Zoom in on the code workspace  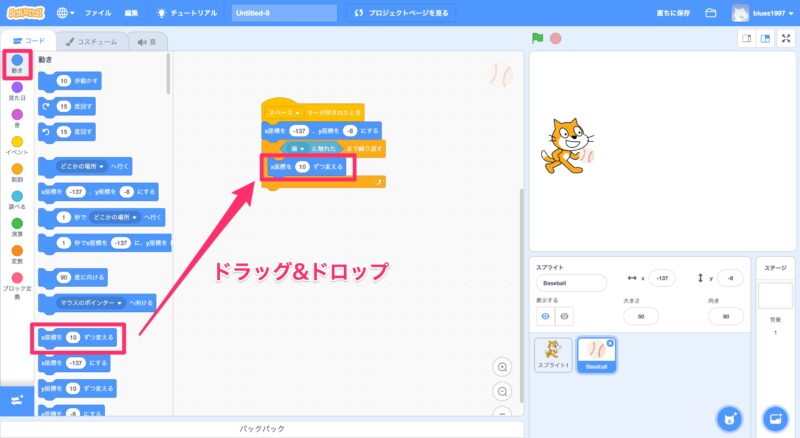coord(503,367)
